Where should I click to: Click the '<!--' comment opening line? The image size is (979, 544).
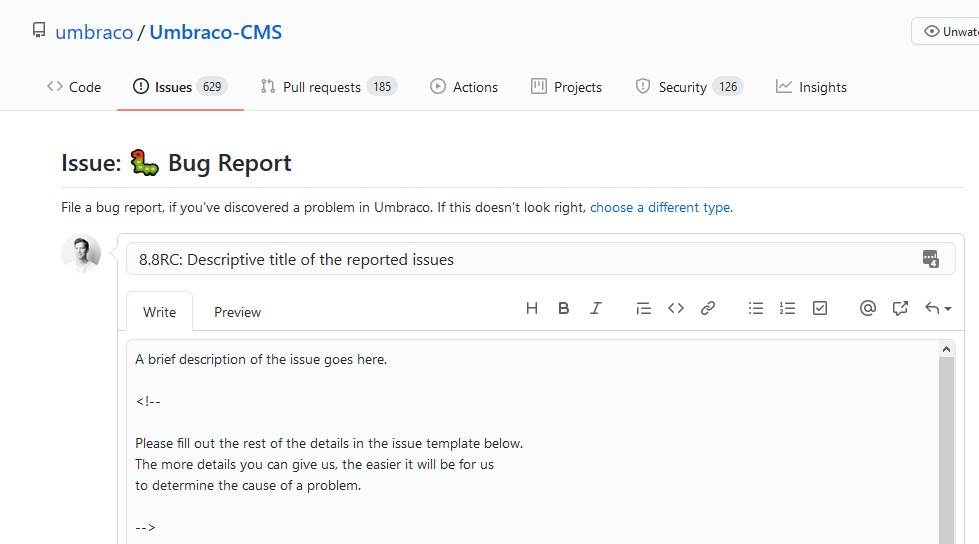pyautogui.click(x=148, y=402)
